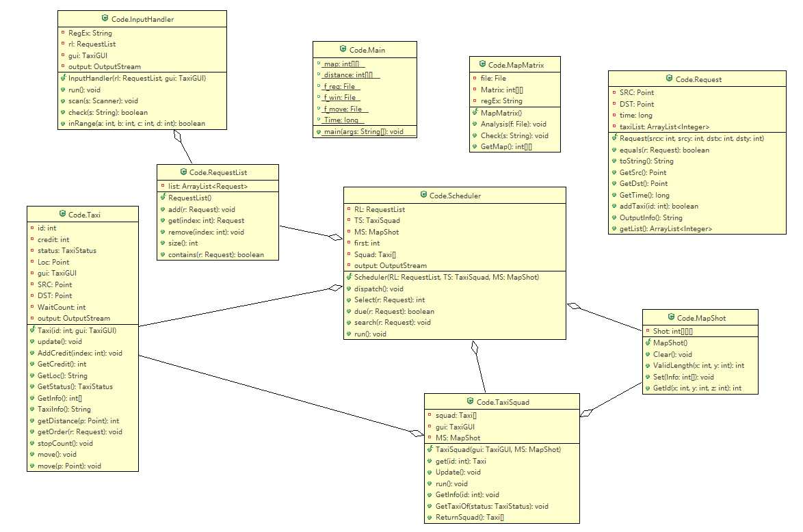The image size is (803, 532).
Task: Select the Code.InputHandler class title
Action: tap(142, 19)
